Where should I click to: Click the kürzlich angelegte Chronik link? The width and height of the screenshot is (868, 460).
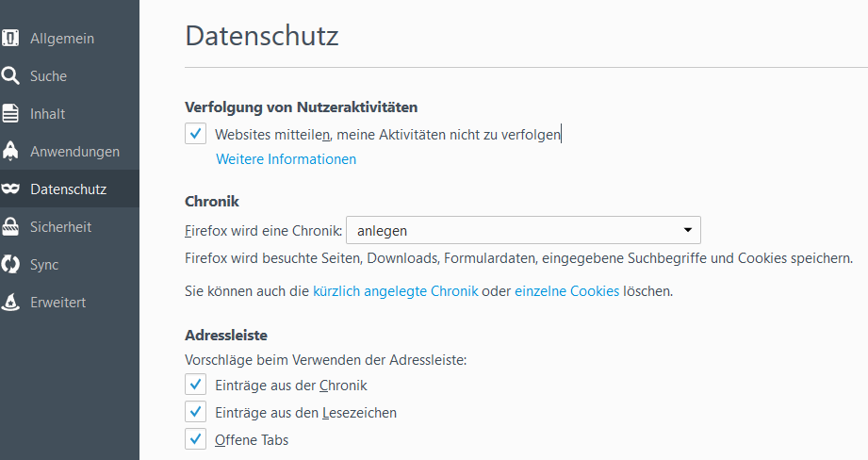coord(395,291)
